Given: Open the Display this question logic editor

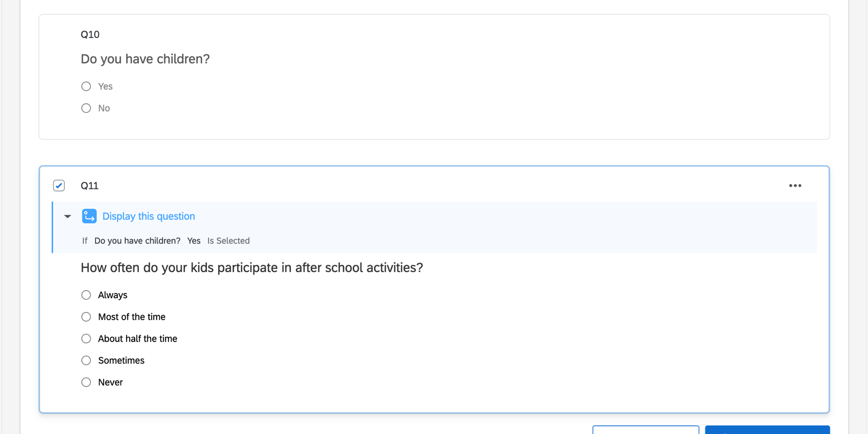Looking at the screenshot, I should (x=148, y=216).
